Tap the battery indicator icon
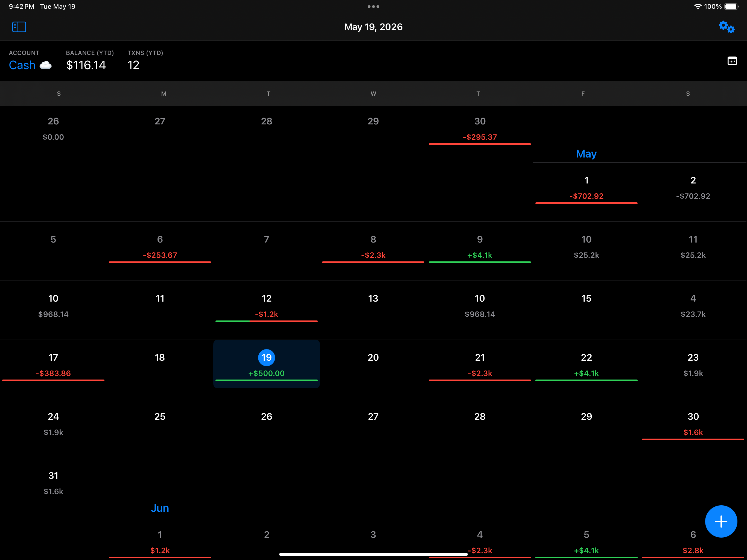This screenshot has width=747, height=560. [x=731, y=6]
